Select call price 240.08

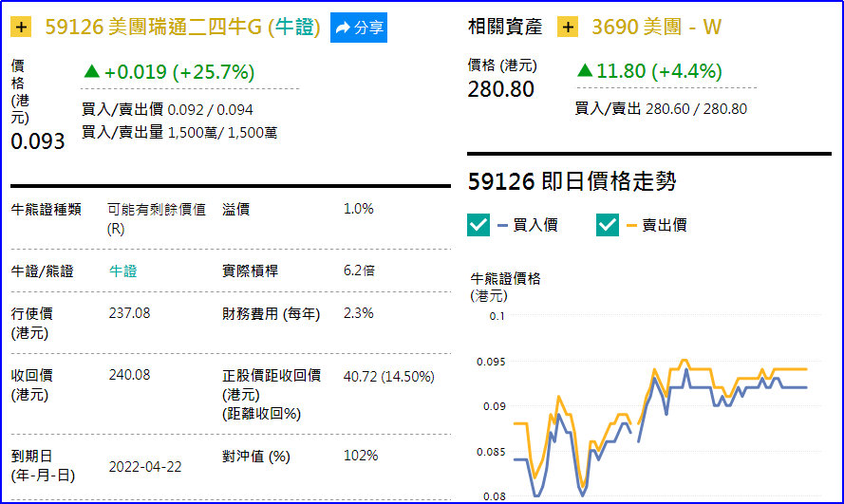click(x=129, y=375)
